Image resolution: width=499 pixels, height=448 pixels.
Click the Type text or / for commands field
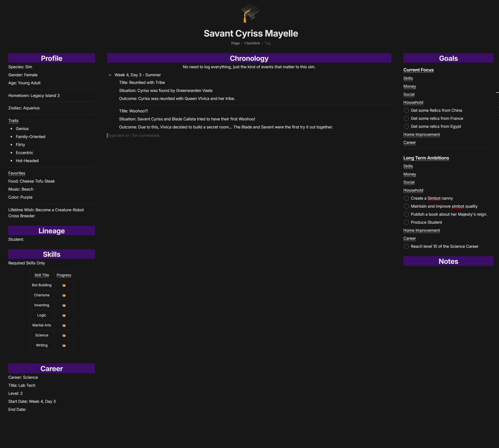249,136
